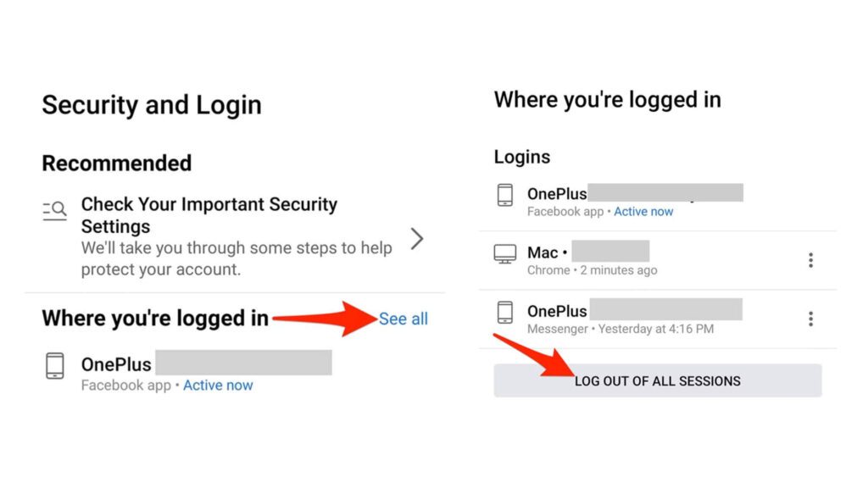Open the three-dot menu for the Messenger session
Viewport: 868px width, 488px height.
(810, 319)
